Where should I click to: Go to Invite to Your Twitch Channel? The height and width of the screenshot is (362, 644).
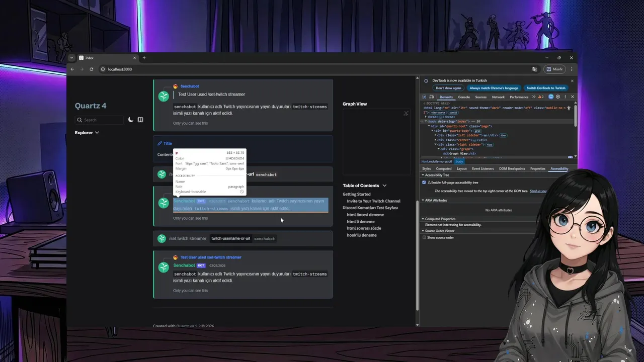pos(373,201)
